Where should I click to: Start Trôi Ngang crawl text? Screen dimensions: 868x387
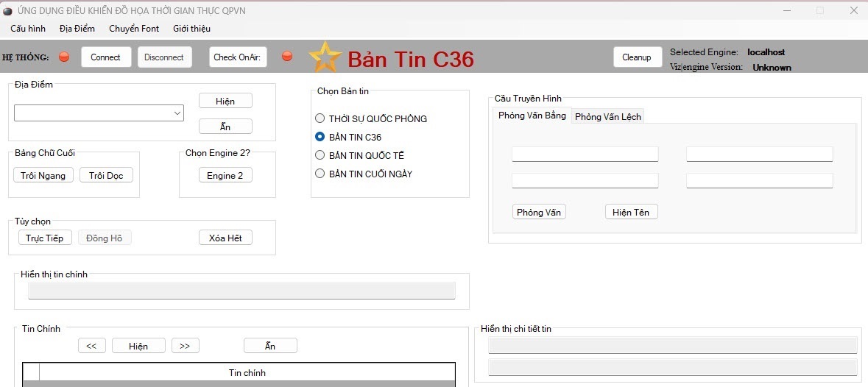click(x=43, y=175)
